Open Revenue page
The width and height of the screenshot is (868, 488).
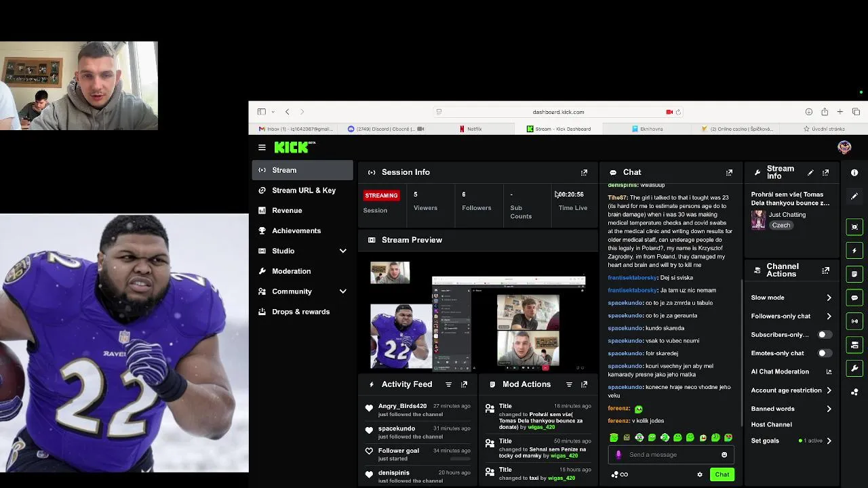[302, 211]
